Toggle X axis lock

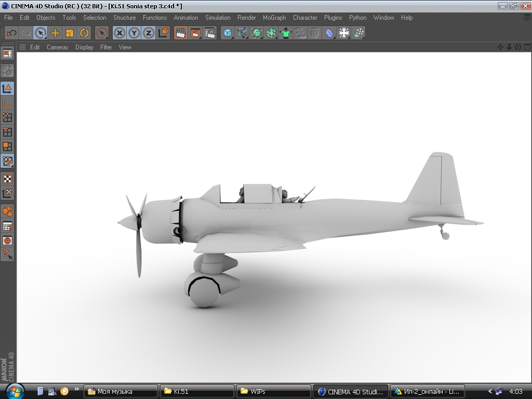click(120, 33)
